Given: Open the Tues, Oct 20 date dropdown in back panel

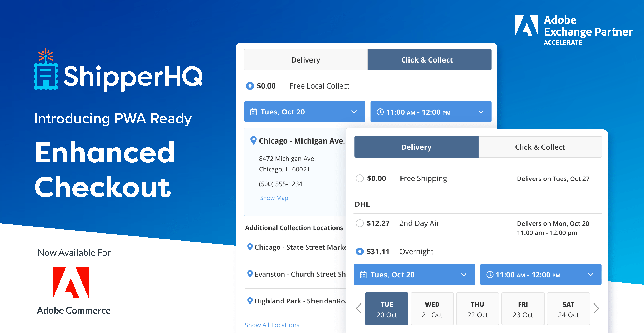Looking at the screenshot, I should (x=305, y=112).
